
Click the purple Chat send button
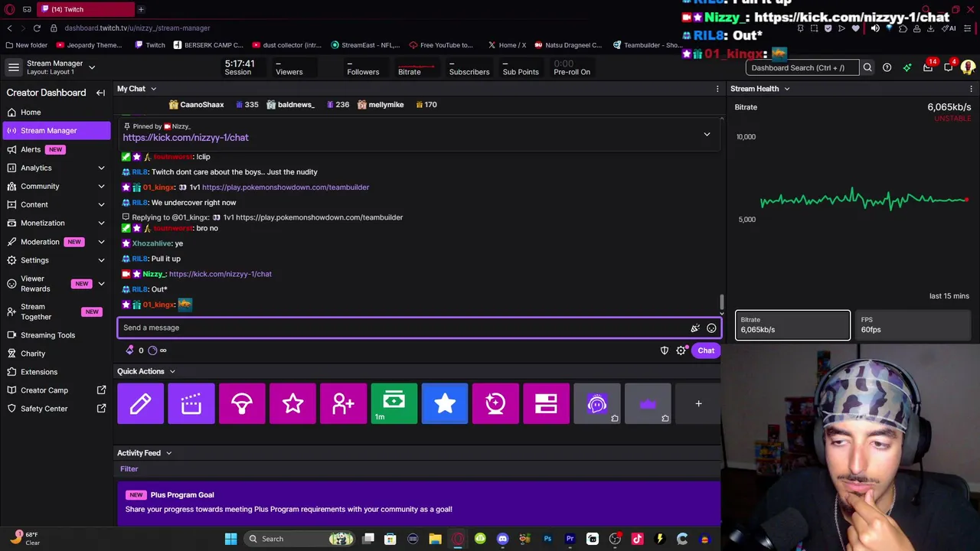[x=706, y=350]
